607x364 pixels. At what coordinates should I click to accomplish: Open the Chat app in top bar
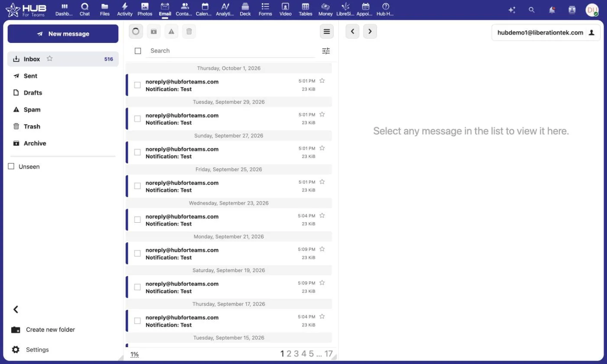(x=85, y=10)
